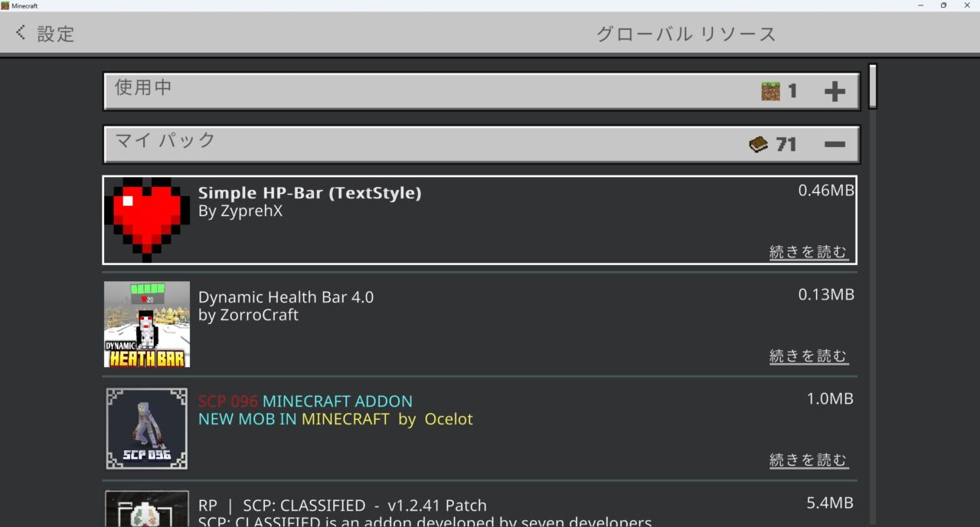
Task: Expand the 使用中 section with plus
Action: (x=835, y=92)
